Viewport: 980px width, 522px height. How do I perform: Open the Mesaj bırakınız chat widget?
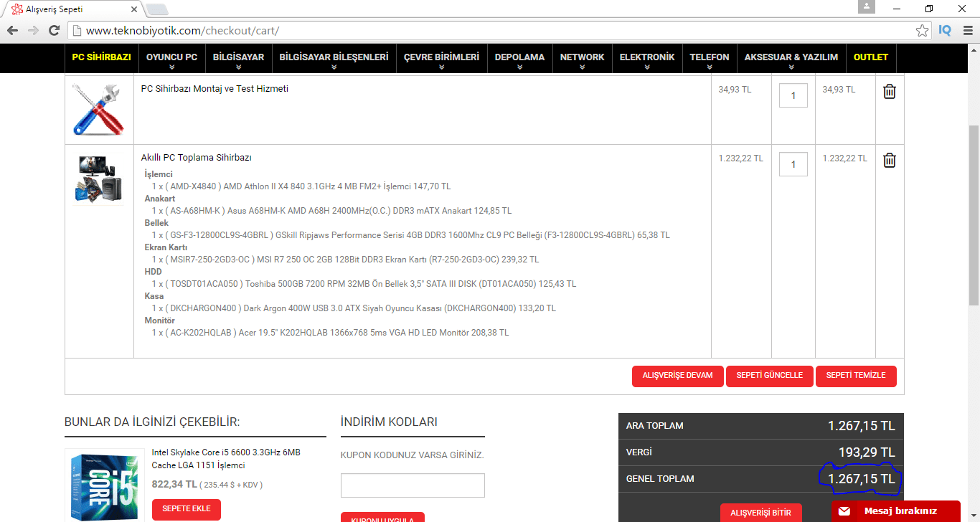click(896, 511)
